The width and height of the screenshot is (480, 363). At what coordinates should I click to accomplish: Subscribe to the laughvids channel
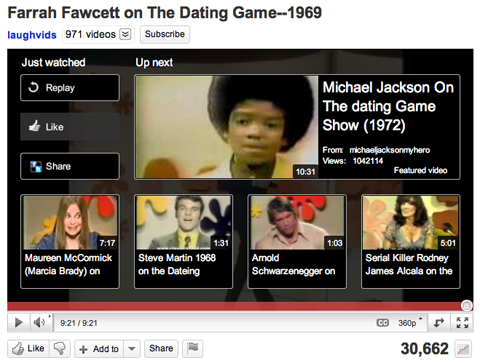(165, 34)
